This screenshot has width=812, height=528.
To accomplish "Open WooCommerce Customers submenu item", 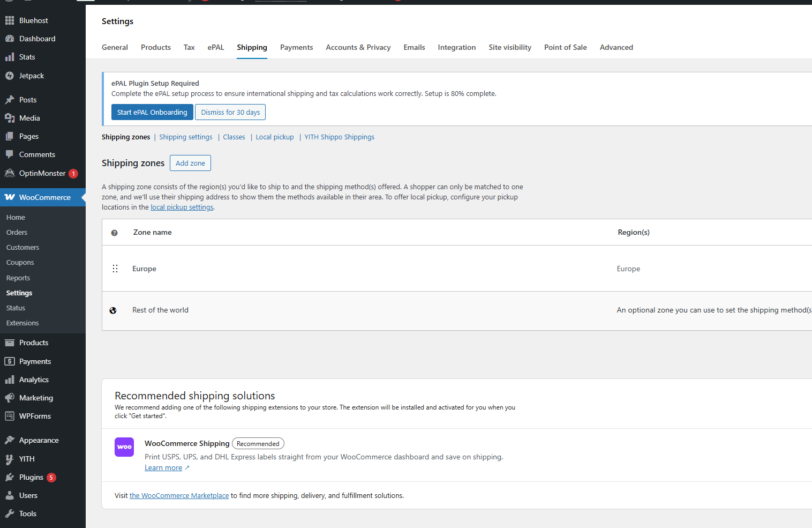I will 22,247.
